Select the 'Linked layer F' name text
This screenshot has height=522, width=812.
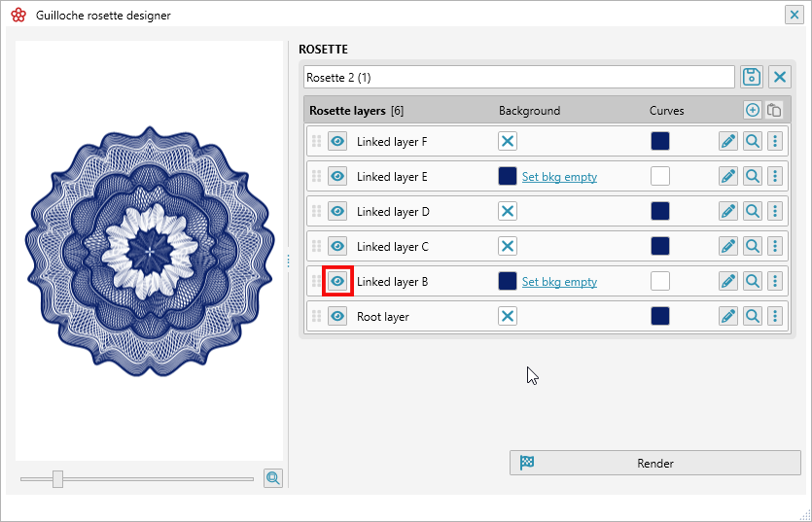(392, 141)
